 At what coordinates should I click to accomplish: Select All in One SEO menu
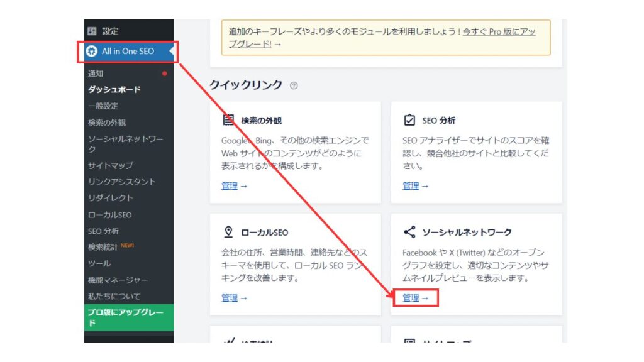tap(129, 52)
